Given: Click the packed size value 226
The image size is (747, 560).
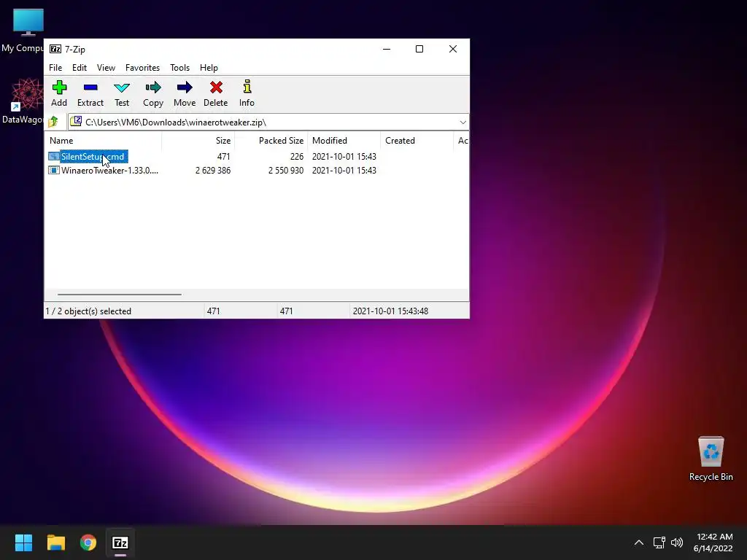Looking at the screenshot, I should 297,156.
